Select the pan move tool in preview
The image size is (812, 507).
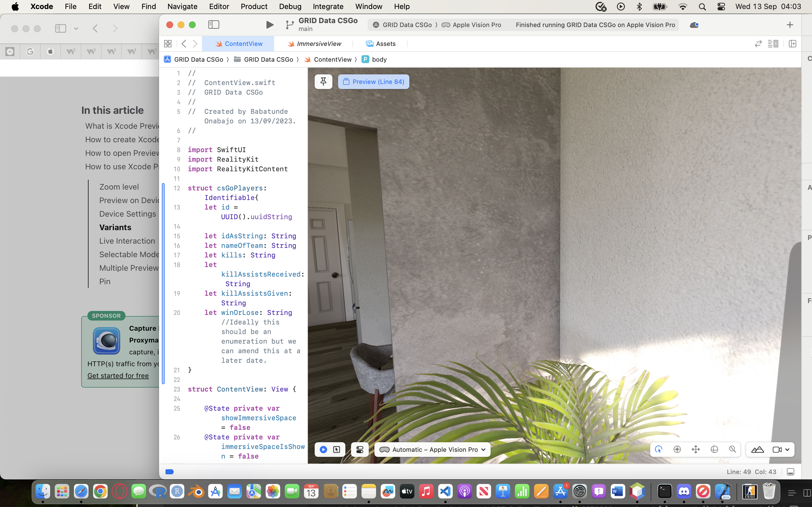pos(696,449)
